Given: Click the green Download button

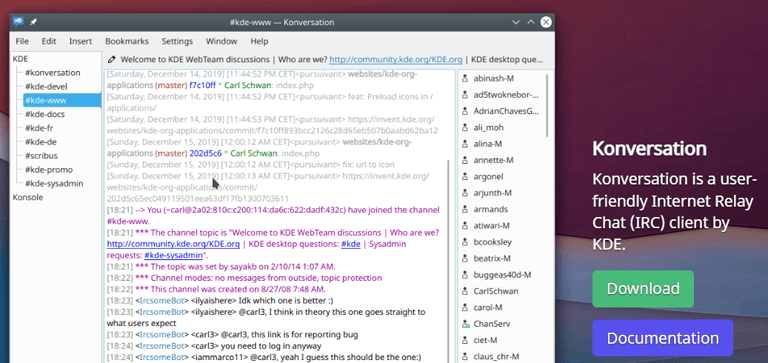Looking at the screenshot, I should [x=643, y=289].
